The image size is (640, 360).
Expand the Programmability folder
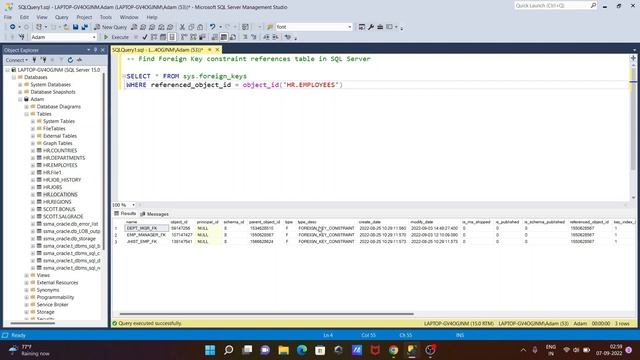tap(27, 297)
